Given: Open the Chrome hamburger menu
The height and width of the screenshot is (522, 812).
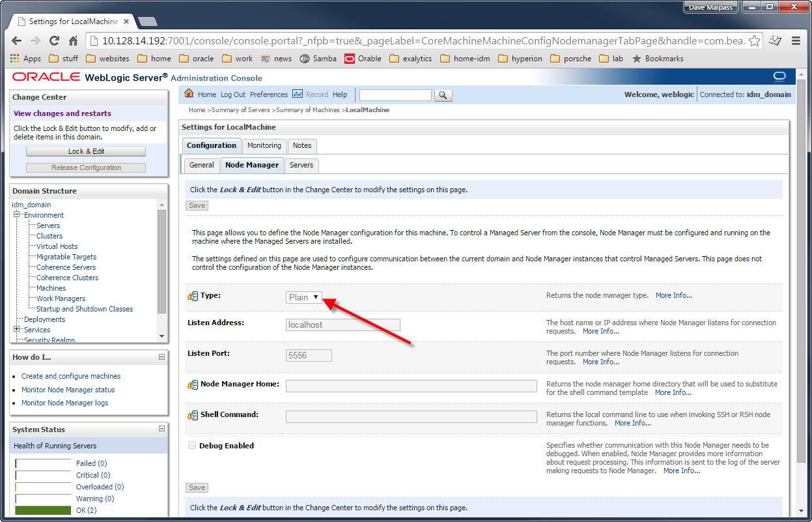Looking at the screenshot, I should click(796, 40).
